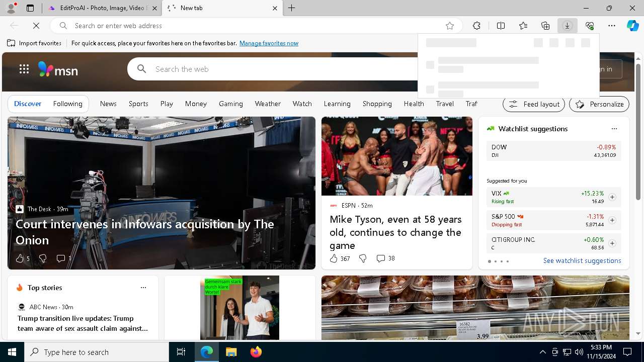Click the msn logo

58,69
